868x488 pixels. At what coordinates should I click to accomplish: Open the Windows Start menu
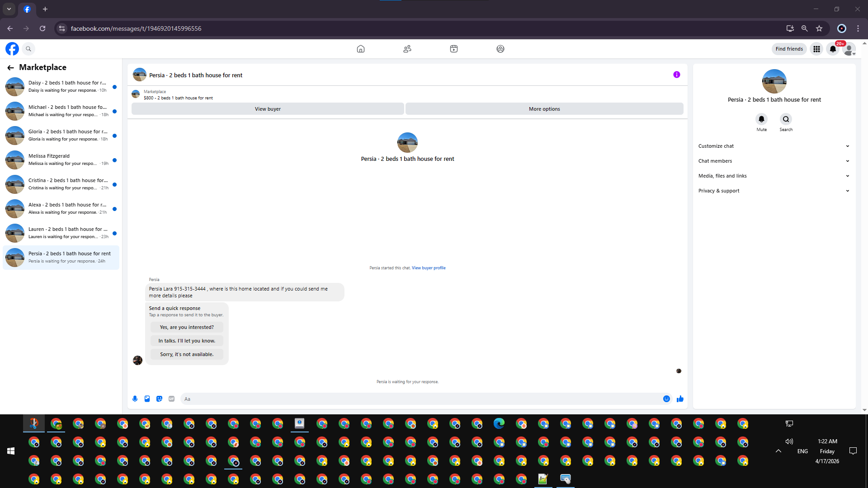(x=11, y=451)
